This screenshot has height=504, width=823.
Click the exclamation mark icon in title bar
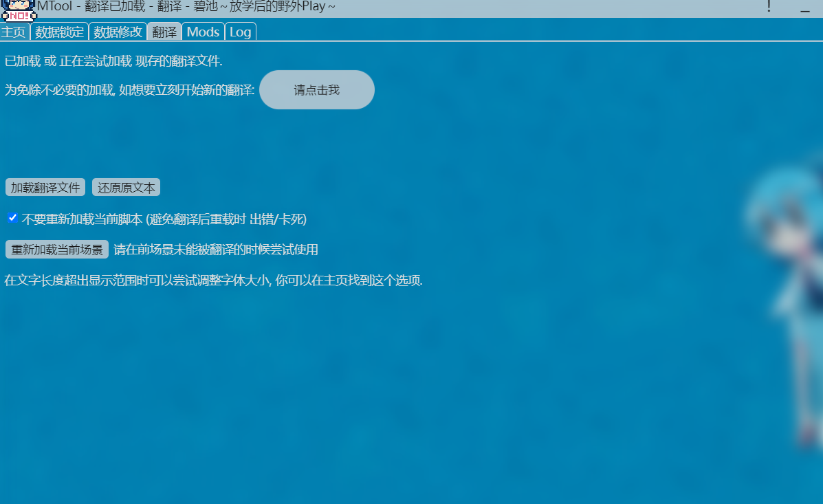click(769, 8)
